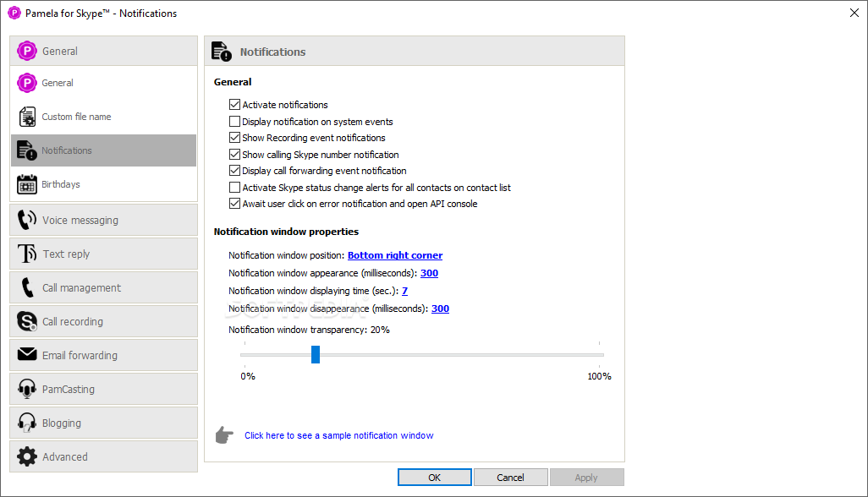This screenshot has height=497, width=868.
Task: Expand the Email forwarding section
Action: click(x=103, y=355)
